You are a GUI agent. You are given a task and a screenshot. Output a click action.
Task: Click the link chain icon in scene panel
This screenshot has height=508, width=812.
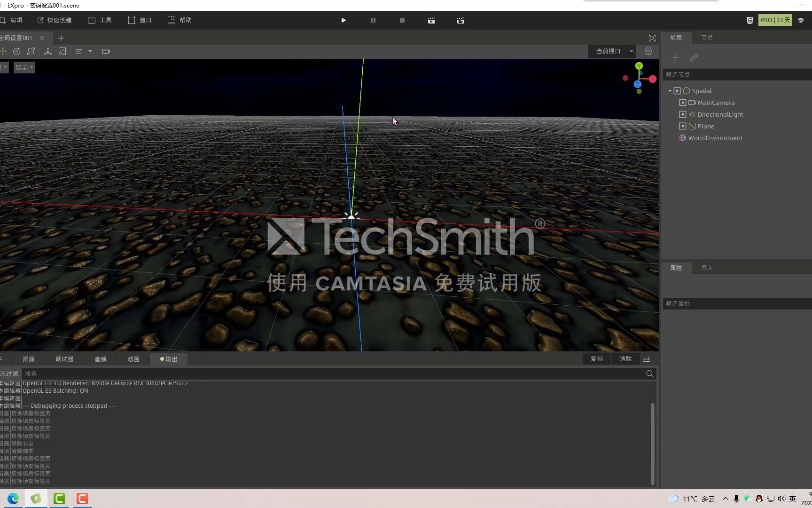(x=694, y=57)
